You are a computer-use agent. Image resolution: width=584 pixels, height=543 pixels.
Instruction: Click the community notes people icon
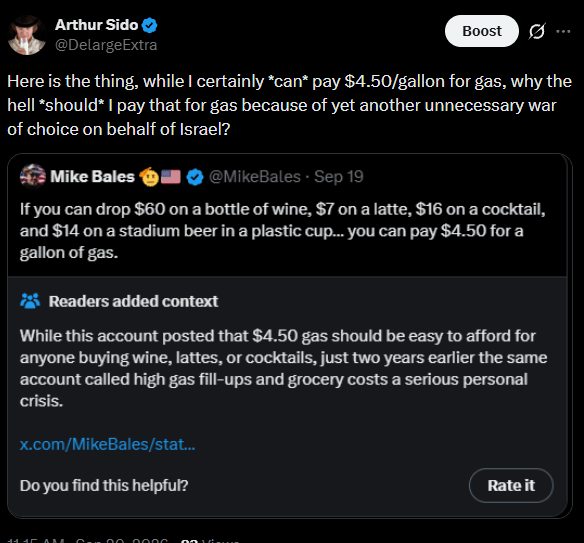click(30, 301)
